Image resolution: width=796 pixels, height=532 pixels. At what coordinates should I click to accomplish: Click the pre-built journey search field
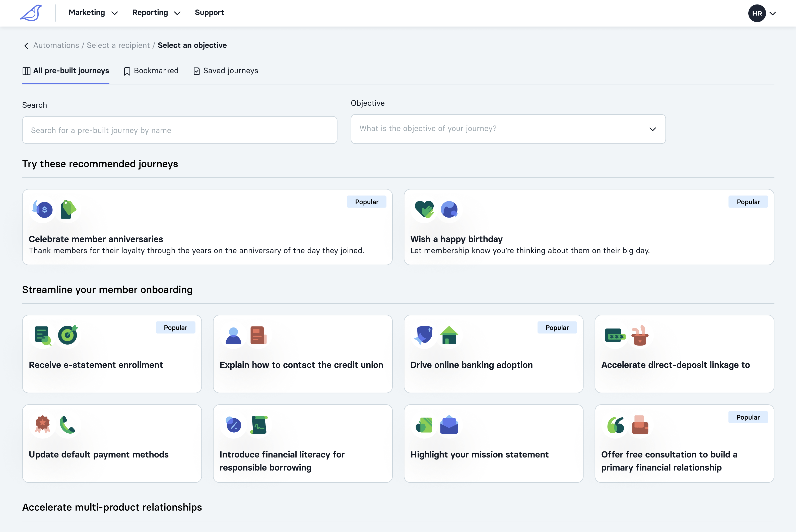(x=179, y=130)
